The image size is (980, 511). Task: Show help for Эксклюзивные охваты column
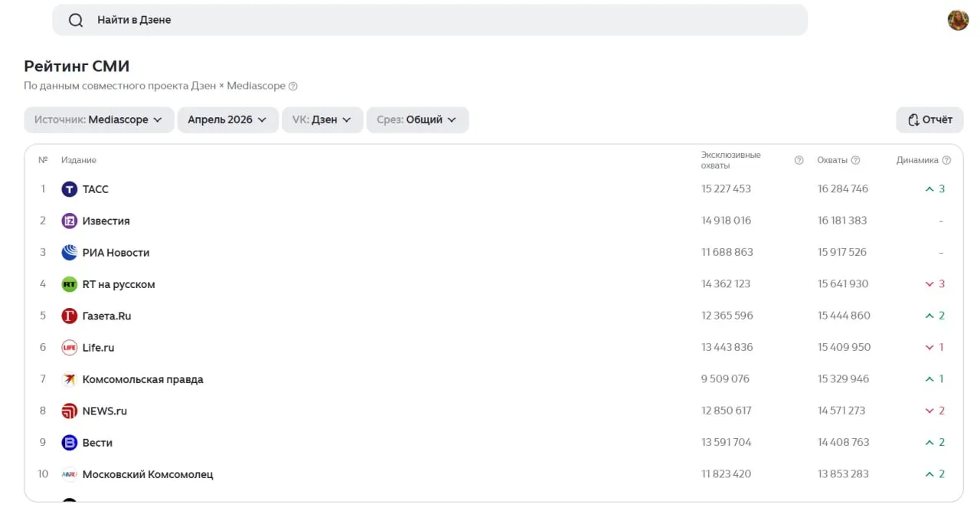pyautogui.click(x=799, y=160)
